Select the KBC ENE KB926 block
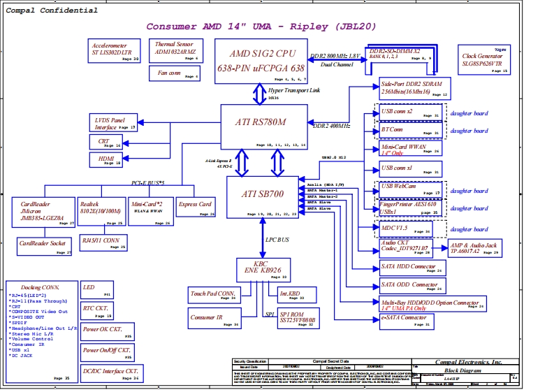Viewport: 554px width, 392px height. pos(262,270)
